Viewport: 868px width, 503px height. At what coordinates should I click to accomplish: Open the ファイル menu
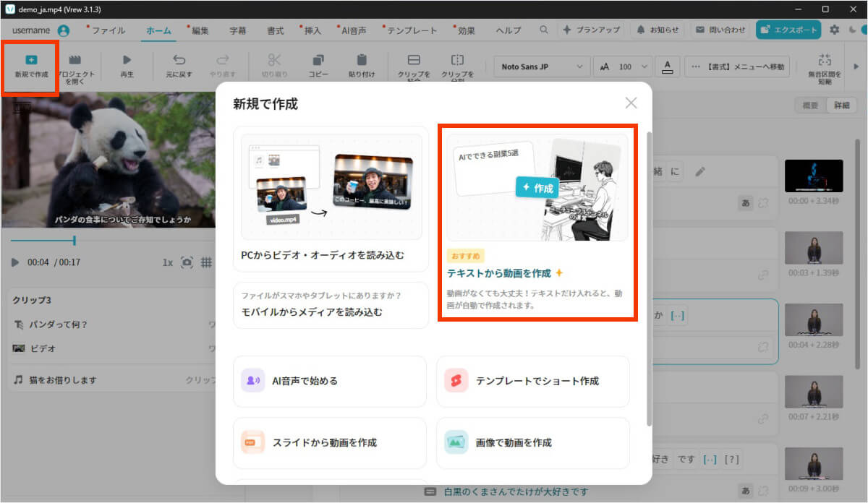coord(108,30)
